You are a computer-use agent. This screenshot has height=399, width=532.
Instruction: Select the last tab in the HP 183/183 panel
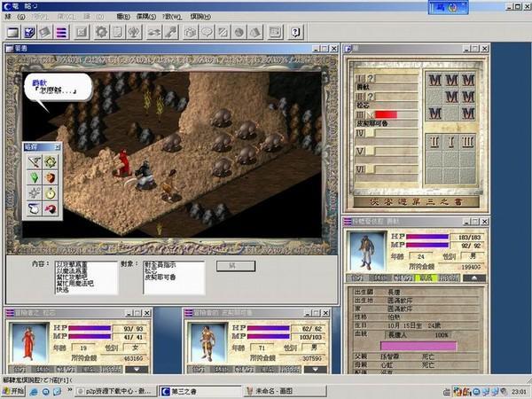[449, 278]
